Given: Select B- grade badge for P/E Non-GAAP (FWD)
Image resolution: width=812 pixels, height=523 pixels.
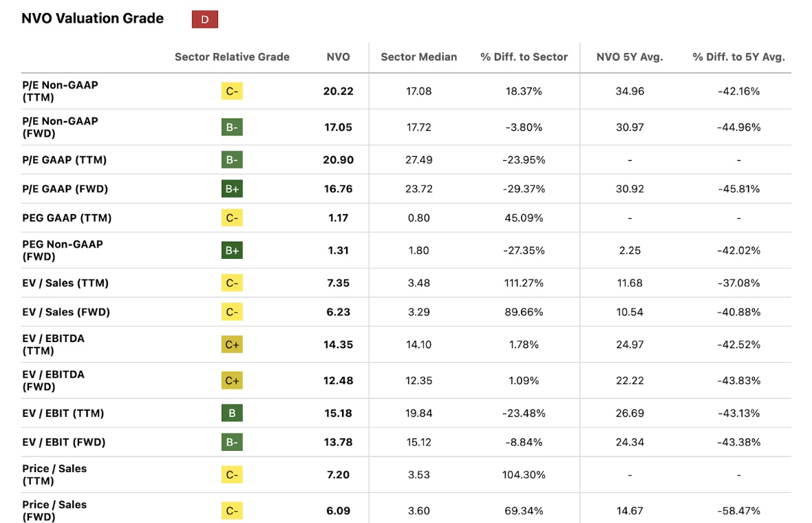Looking at the screenshot, I should 232,127.
